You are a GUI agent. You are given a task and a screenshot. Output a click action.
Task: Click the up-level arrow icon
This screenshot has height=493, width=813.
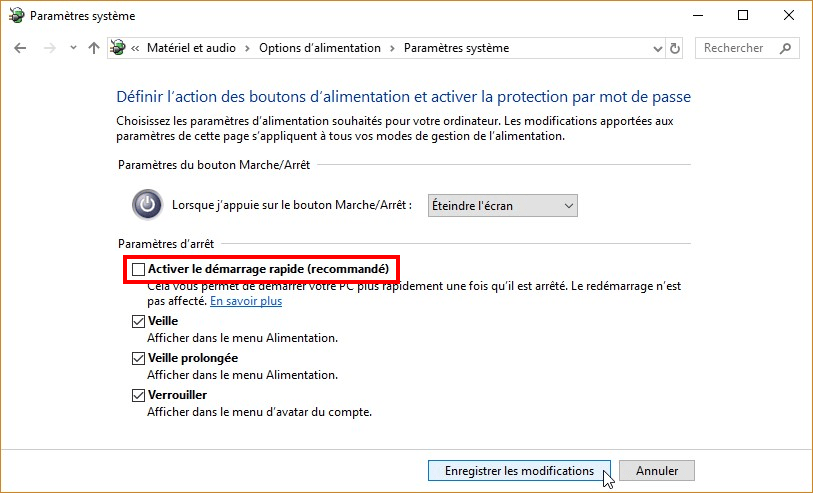(94, 48)
